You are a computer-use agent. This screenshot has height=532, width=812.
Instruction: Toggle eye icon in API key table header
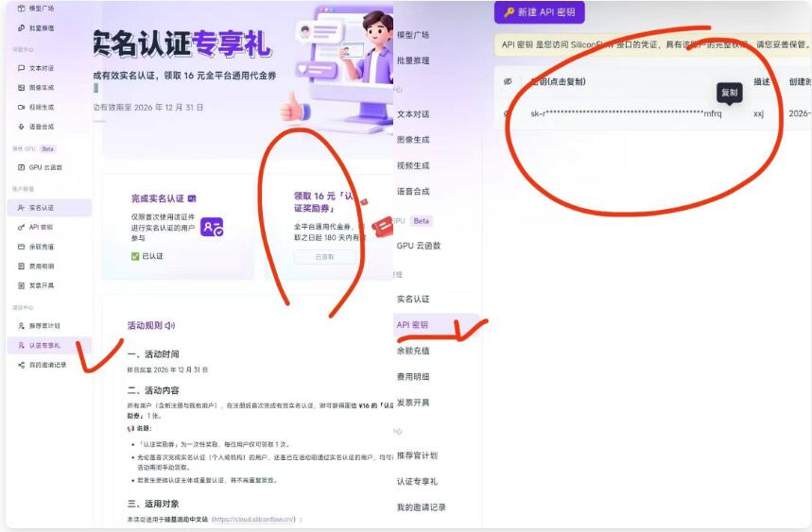[508, 81]
